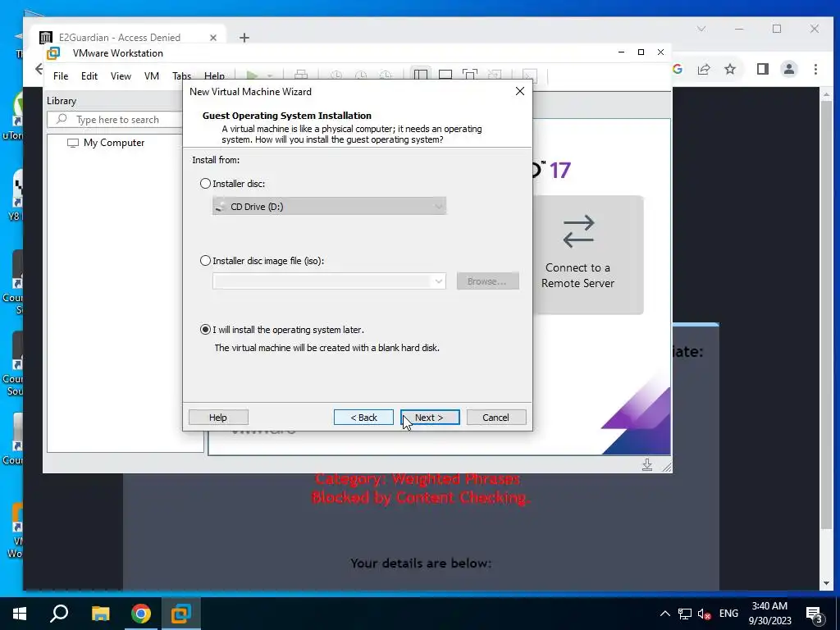The width and height of the screenshot is (840, 630).
Task: Bookmark this page with the star icon
Action: (730, 69)
